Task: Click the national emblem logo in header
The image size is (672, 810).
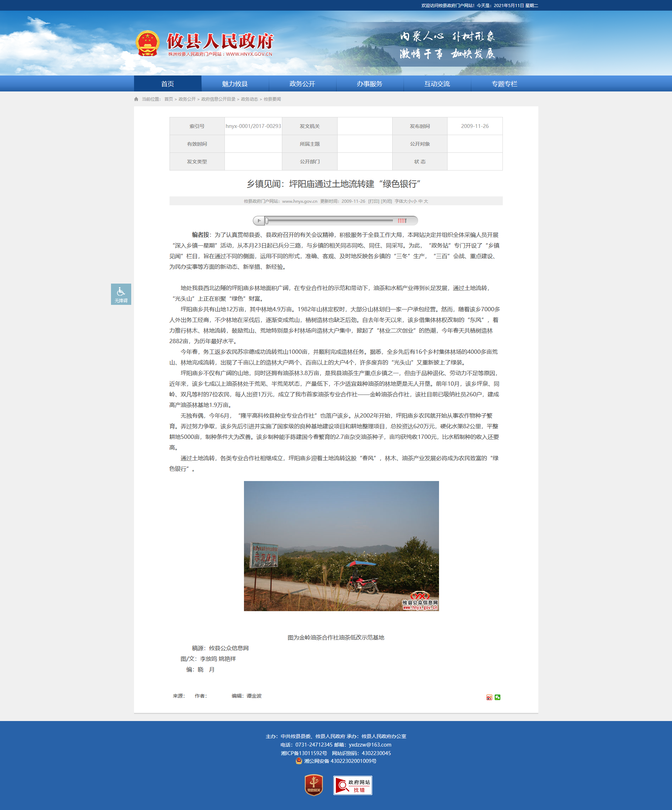Action: click(x=148, y=43)
